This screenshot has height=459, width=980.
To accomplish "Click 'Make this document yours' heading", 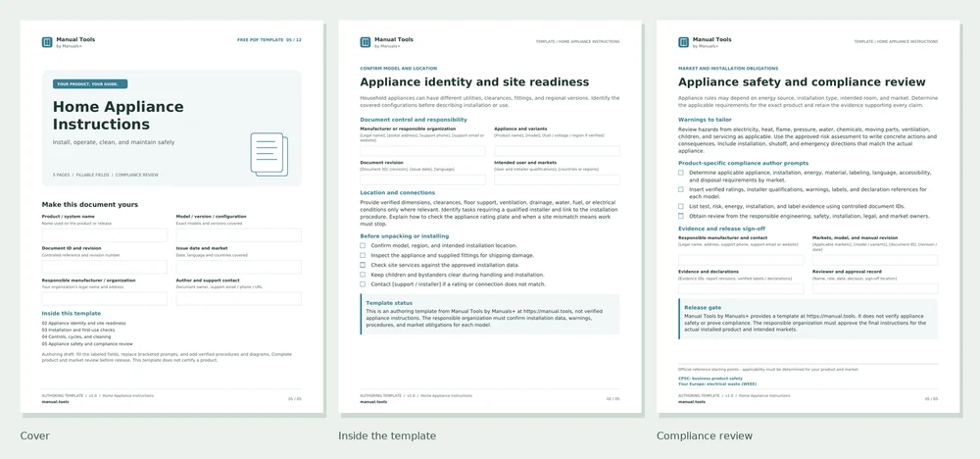I will click(x=90, y=204).
